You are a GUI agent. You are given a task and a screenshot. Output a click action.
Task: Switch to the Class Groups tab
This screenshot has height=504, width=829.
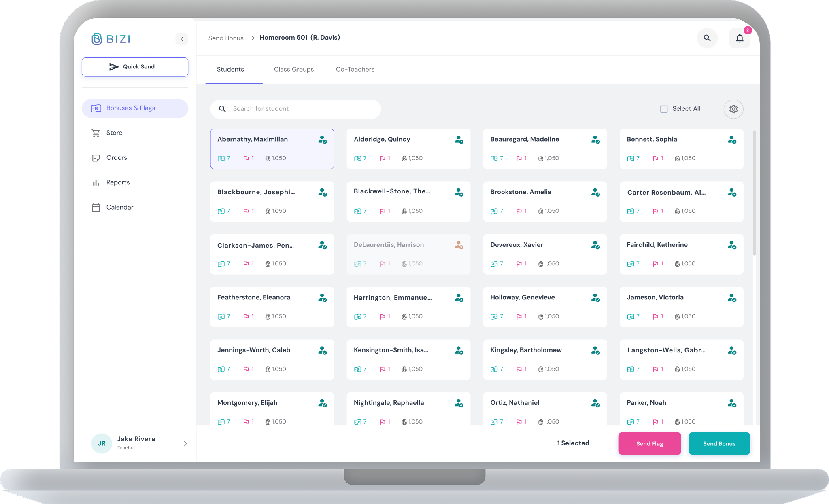pyautogui.click(x=293, y=70)
